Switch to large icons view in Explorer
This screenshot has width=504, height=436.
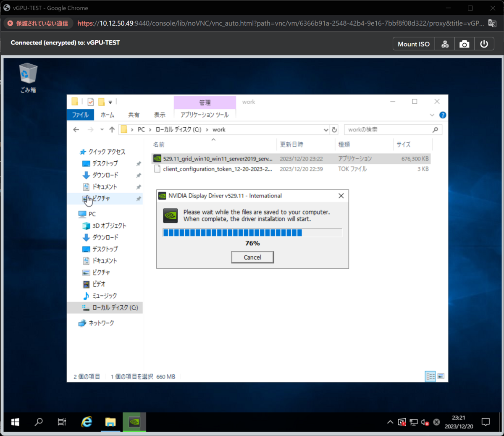[441, 376]
